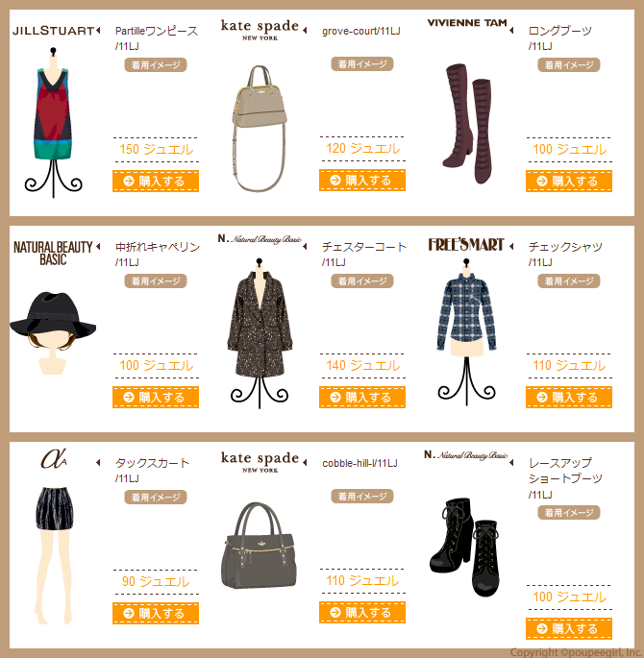Select the brown long boots image
Screen dimensions: 644x658
[x=467, y=124]
